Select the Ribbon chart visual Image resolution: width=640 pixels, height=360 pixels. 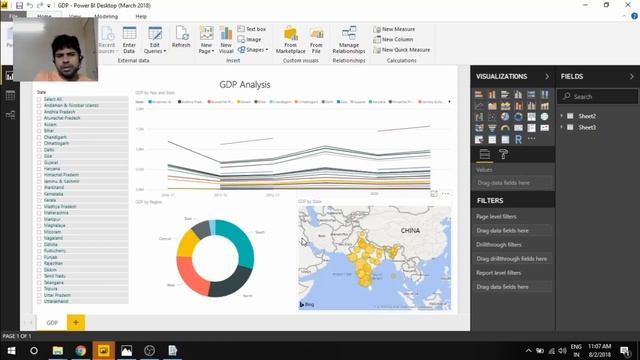click(544, 106)
